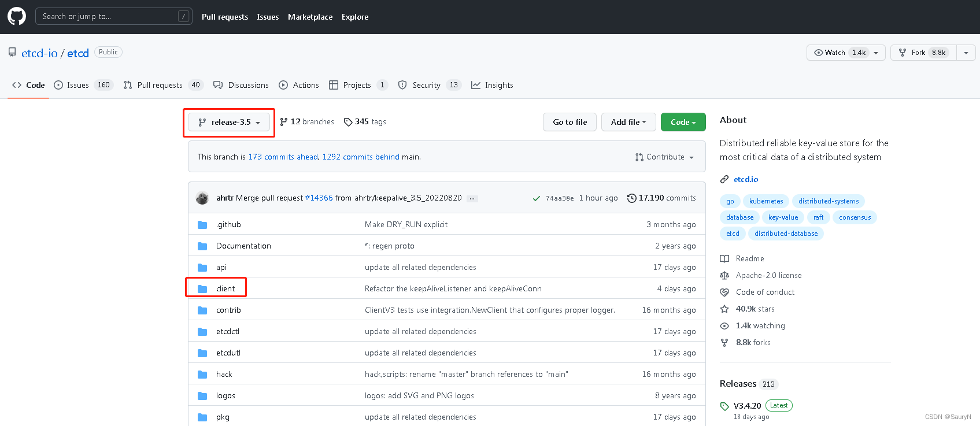
Task: Click the tag icon beside 345 tags
Action: 348,122
